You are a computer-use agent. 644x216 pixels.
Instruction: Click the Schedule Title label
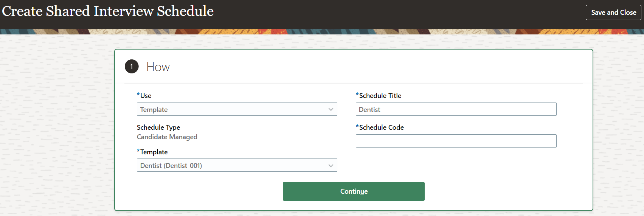(x=380, y=96)
